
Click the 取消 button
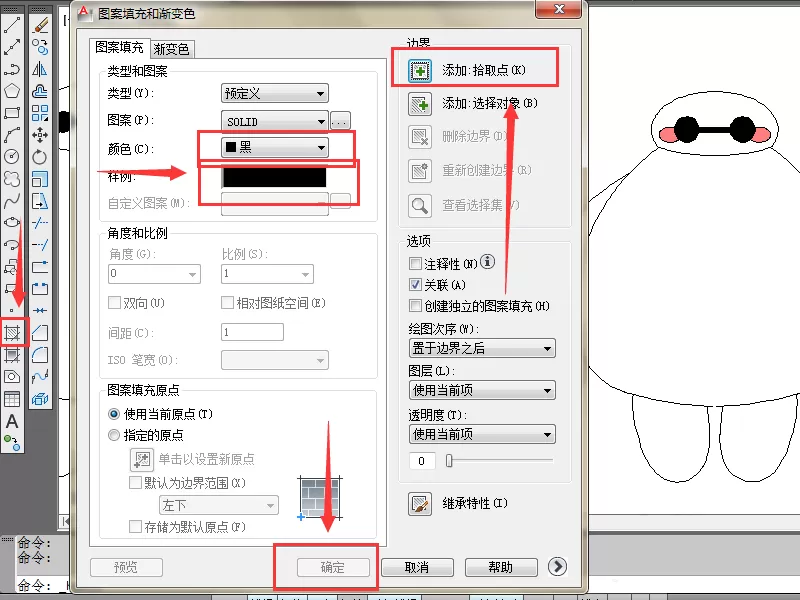(417, 567)
